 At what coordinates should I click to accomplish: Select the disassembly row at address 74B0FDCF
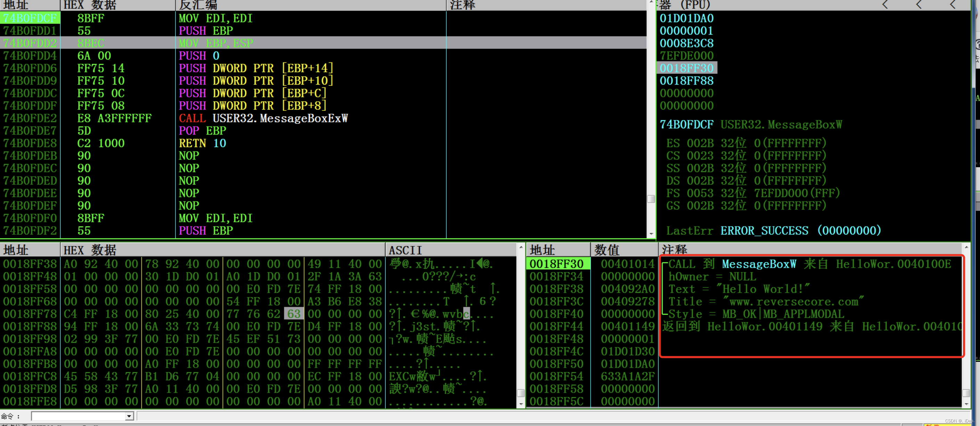pos(323,18)
